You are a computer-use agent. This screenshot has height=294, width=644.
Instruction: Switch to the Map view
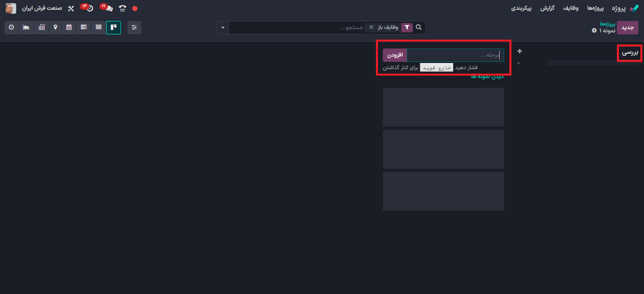tap(55, 27)
